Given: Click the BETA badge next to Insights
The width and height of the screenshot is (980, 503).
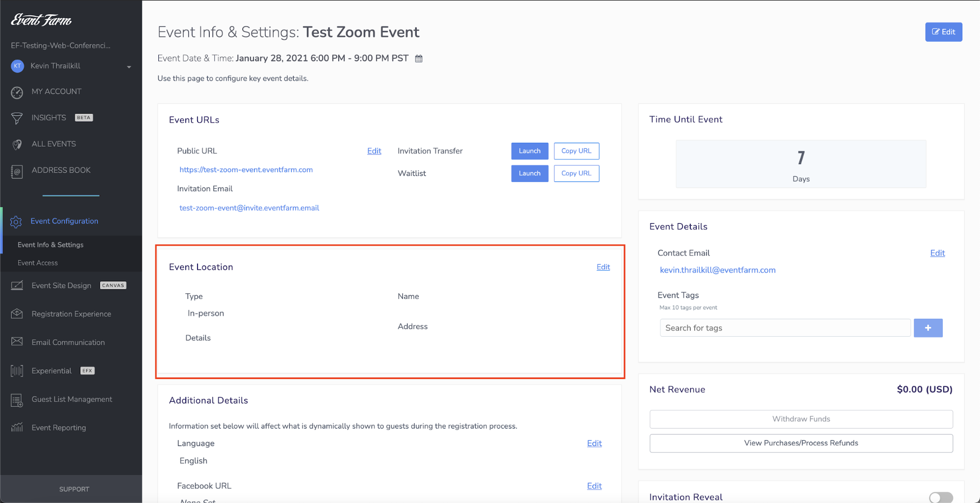Looking at the screenshot, I should tap(84, 118).
